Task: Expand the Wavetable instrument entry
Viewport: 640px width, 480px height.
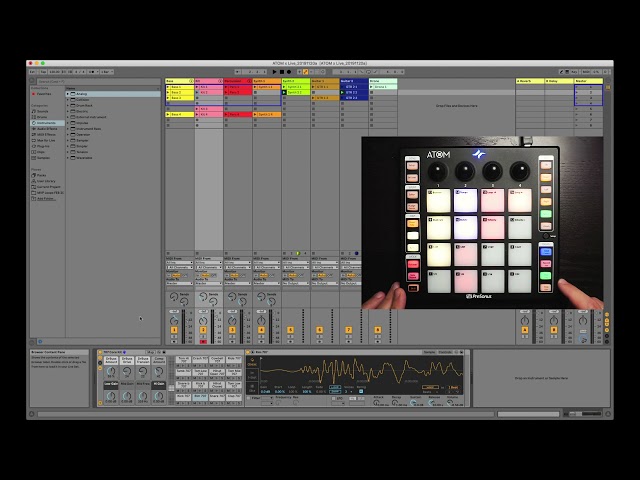Action: pos(68,158)
